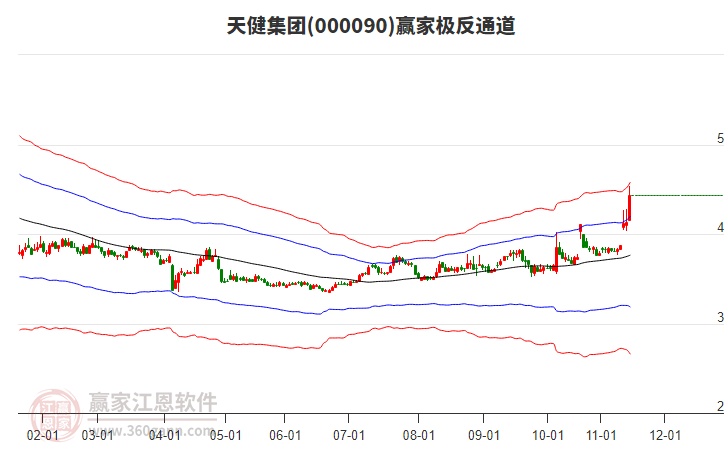Select the 02-01 date label
The width and height of the screenshot is (726, 450).
pyautogui.click(x=43, y=435)
